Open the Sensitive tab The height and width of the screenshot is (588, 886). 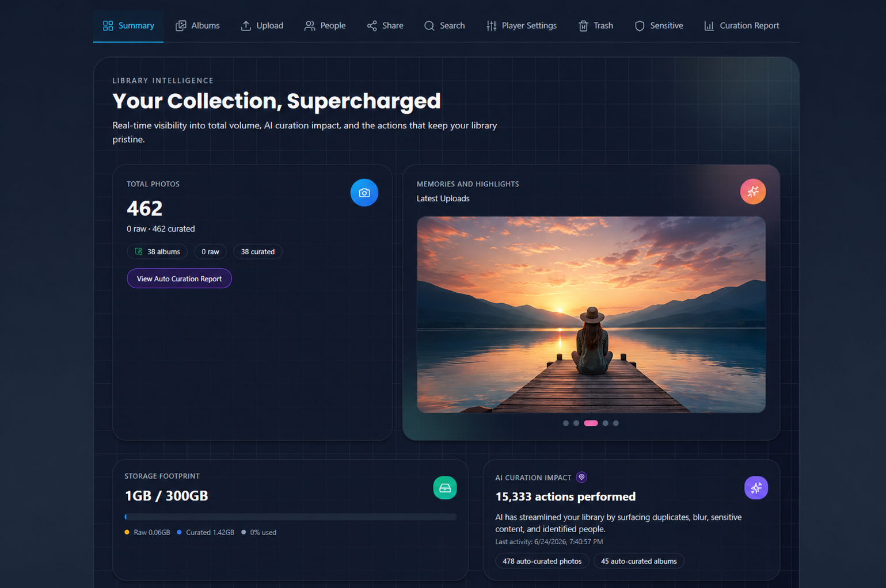click(x=659, y=26)
